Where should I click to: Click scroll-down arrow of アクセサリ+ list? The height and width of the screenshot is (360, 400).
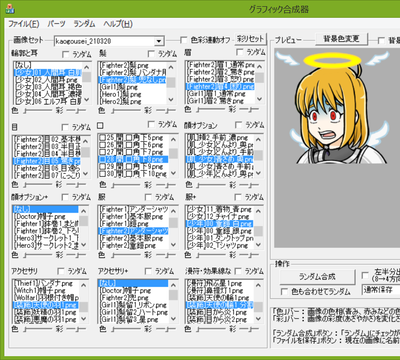[173, 318]
